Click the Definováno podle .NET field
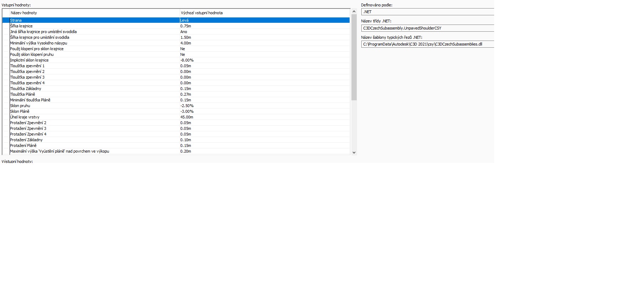This screenshot has height=291, width=644. coord(427,12)
